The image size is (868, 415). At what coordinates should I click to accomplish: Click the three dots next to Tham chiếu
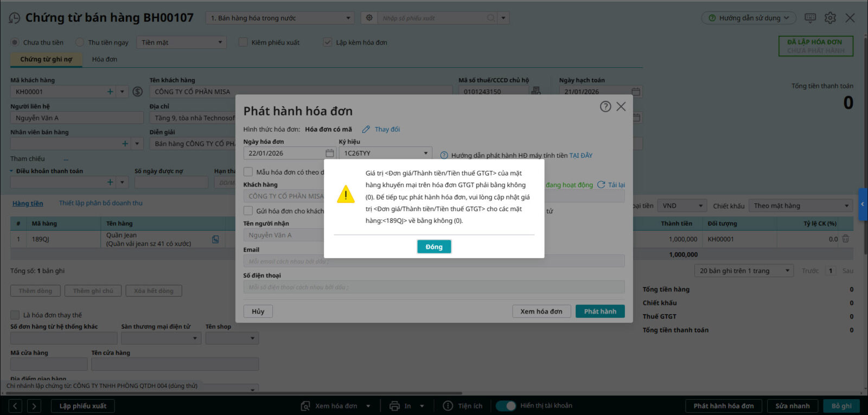pos(66,159)
